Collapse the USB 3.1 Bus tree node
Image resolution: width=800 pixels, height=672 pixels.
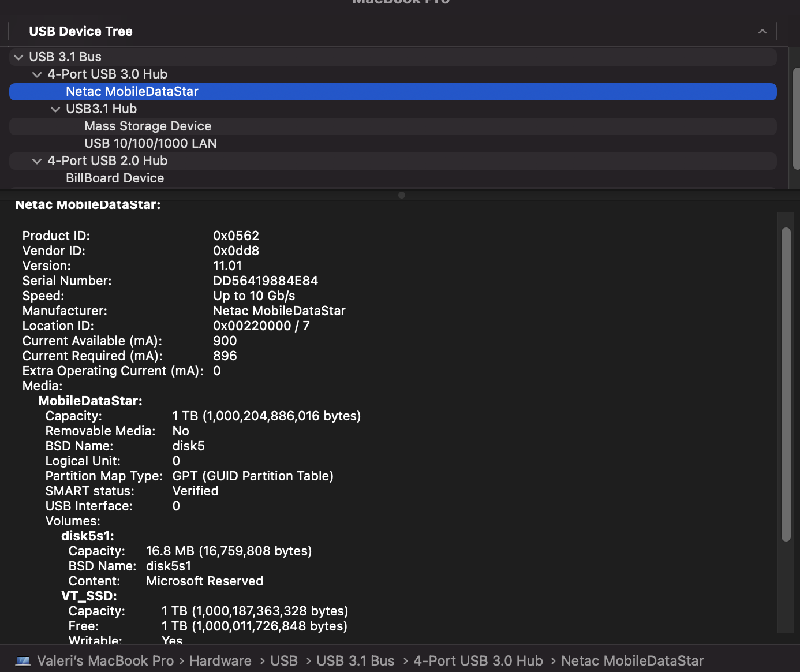point(18,57)
